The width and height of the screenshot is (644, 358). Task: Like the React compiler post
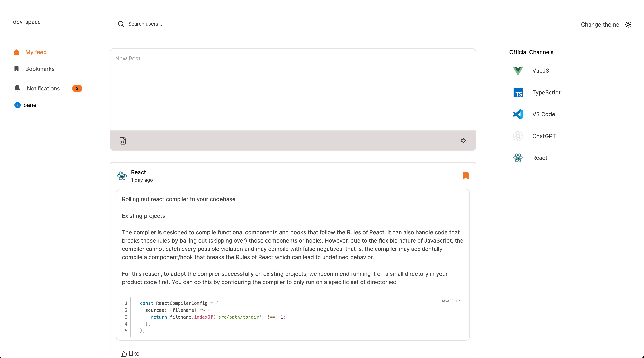[x=130, y=353]
